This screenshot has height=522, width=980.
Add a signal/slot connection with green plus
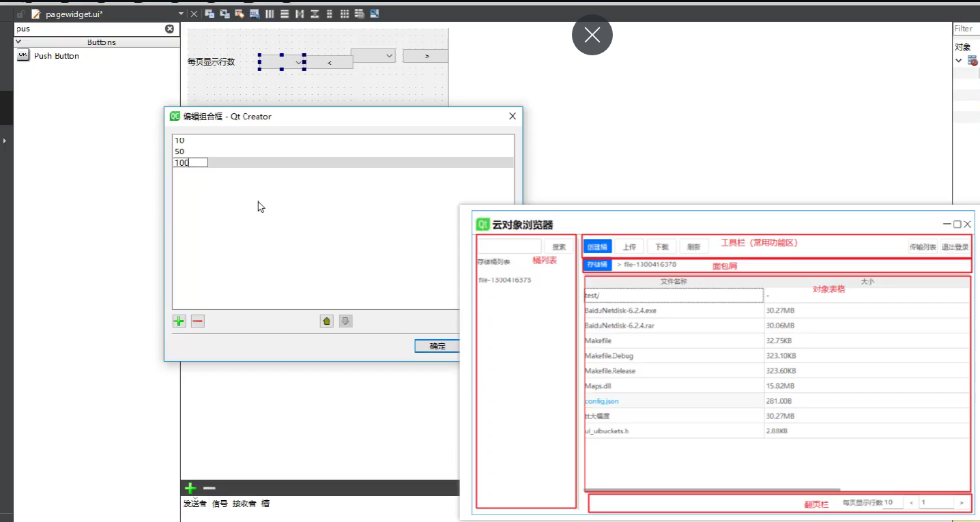(x=190, y=488)
